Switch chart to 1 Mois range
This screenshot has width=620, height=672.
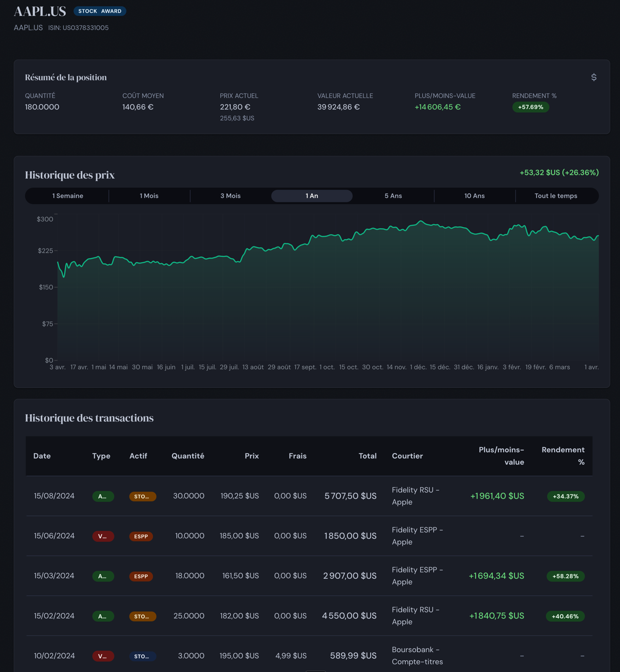click(149, 196)
